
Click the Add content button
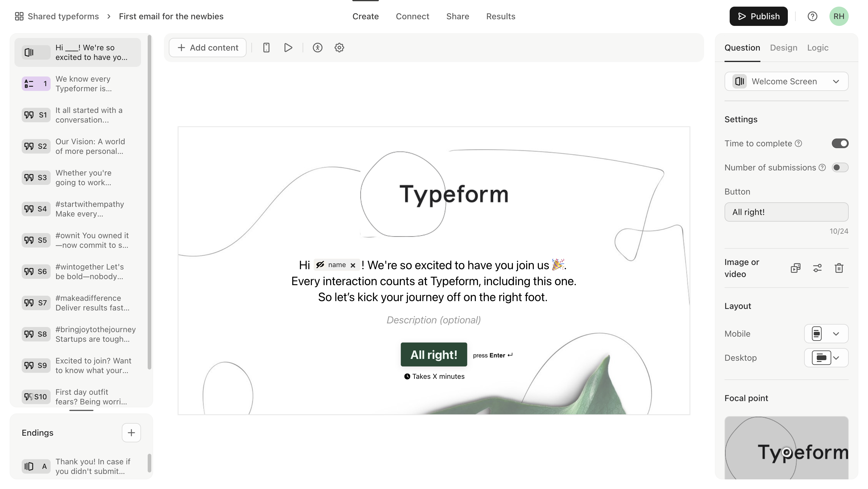[x=208, y=48]
